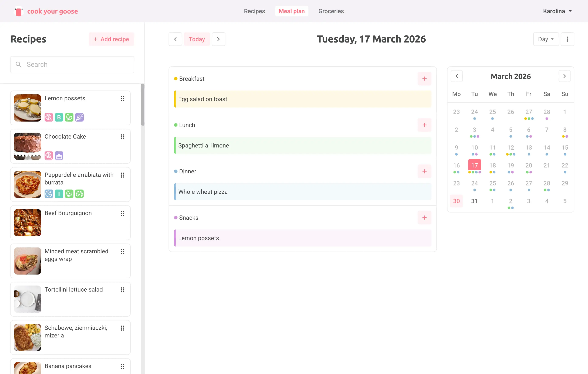This screenshot has width=588, height=374.
Task: Switch to the Groceries tab
Action: click(x=331, y=11)
